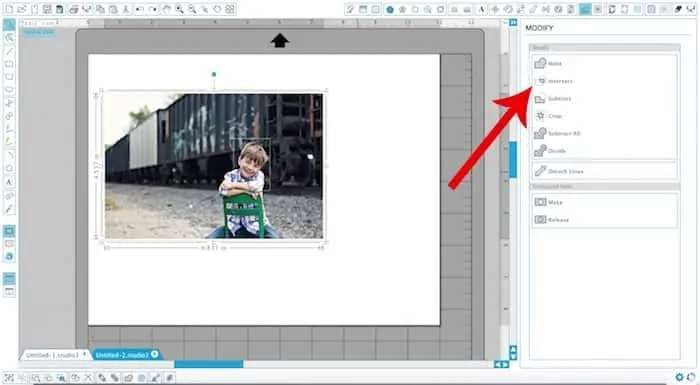This screenshot has width=700, height=385.
Task: Click the Undo arrow icon
Action: (x=140, y=9)
